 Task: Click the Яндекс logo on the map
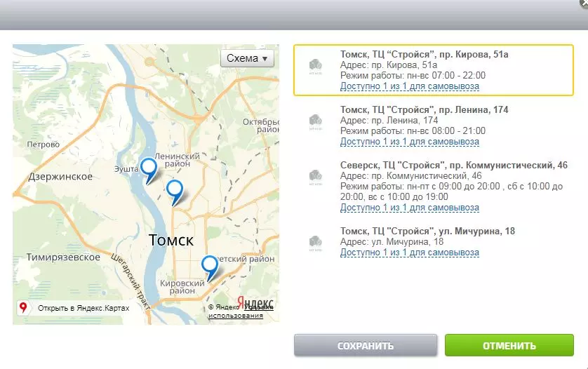(255, 302)
